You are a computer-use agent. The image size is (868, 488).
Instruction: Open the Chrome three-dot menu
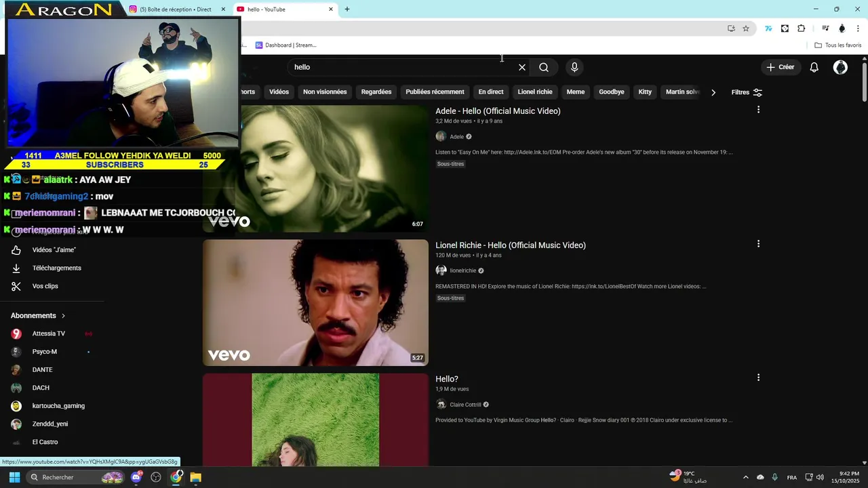(858, 28)
